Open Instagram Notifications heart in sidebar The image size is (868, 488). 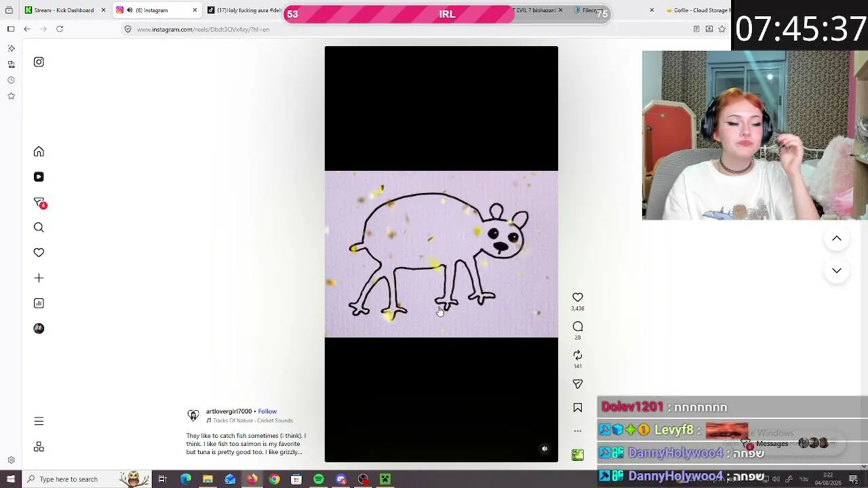(39, 253)
